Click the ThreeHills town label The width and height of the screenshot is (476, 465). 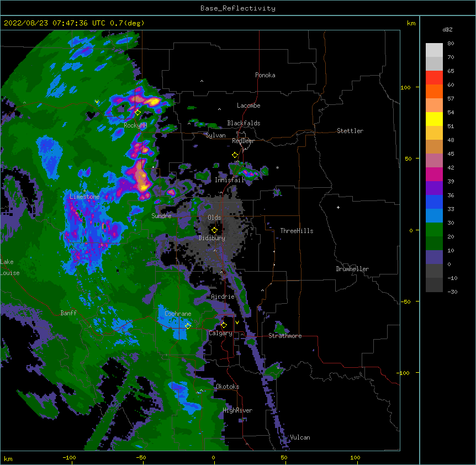point(297,231)
